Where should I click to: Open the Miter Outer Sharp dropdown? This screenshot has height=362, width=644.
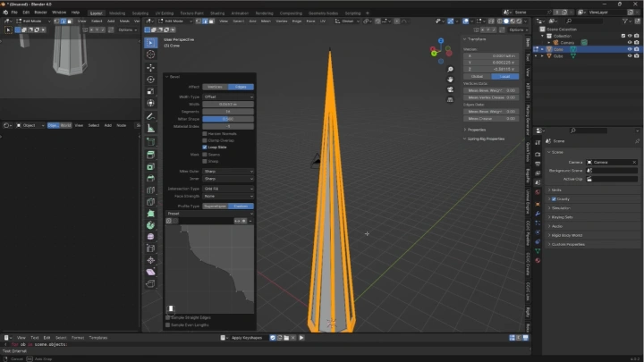tap(228, 171)
